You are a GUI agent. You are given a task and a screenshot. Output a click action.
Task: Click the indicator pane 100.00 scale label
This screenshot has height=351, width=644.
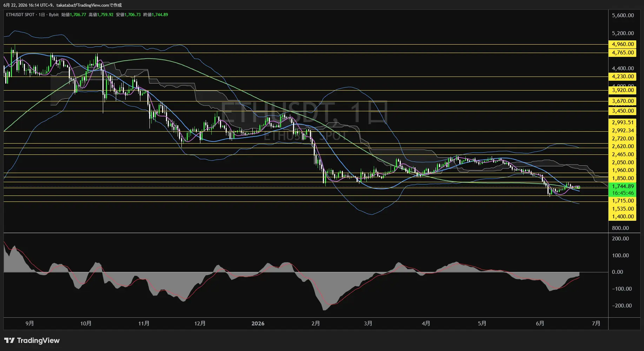click(x=620, y=256)
